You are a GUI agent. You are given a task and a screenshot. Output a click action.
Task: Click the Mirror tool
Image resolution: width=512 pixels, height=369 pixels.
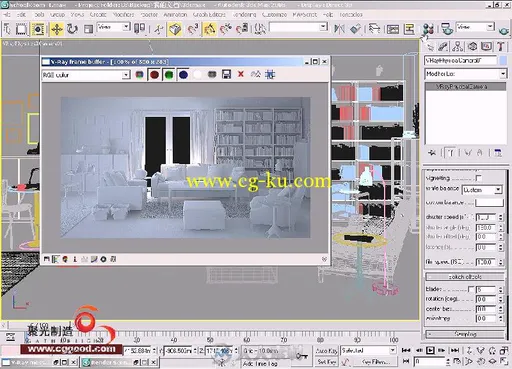point(339,29)
